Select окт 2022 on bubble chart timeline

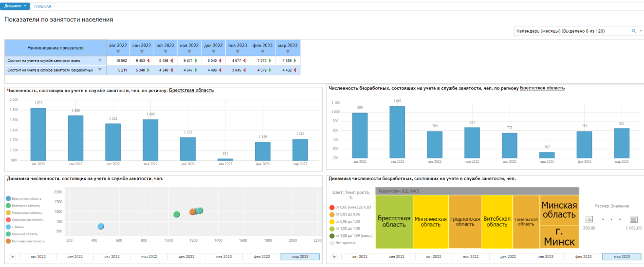pyautogui.click(x=112, y=256)
